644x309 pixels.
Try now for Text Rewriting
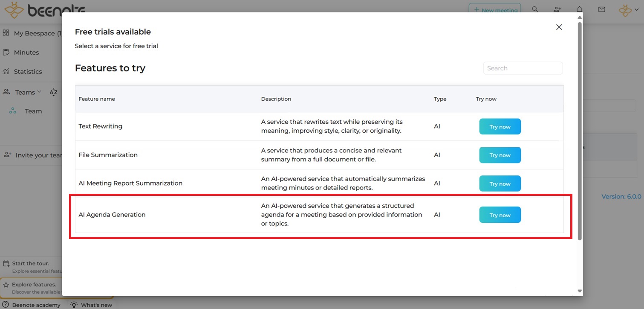(500, 127)
